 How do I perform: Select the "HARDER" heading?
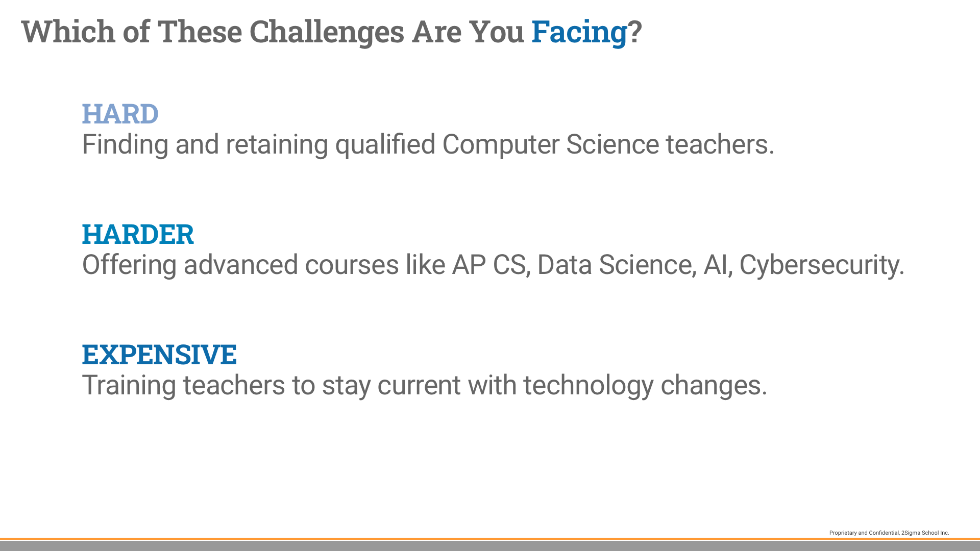pos(138,234)
